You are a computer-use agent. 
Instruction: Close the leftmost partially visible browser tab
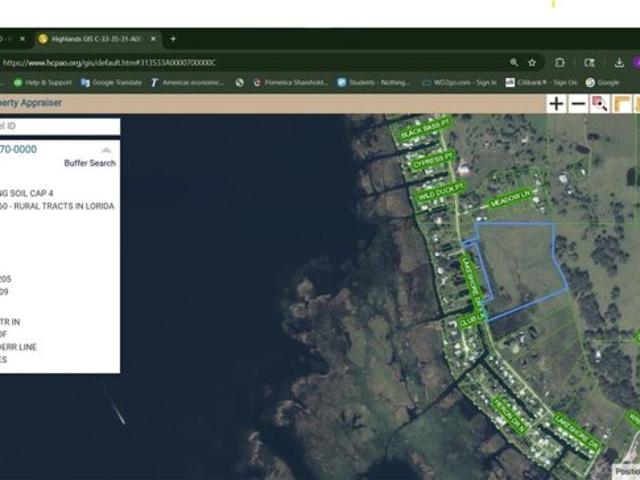(x=22, y=39)
